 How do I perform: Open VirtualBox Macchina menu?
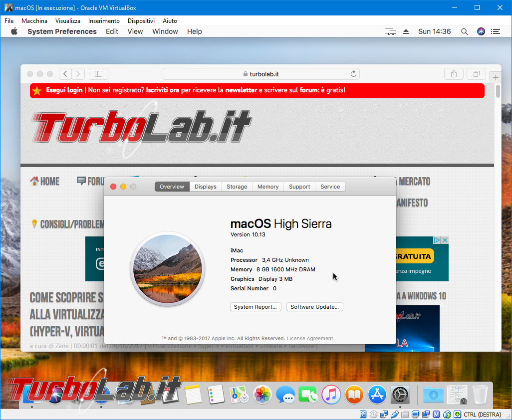click(34, 20)
